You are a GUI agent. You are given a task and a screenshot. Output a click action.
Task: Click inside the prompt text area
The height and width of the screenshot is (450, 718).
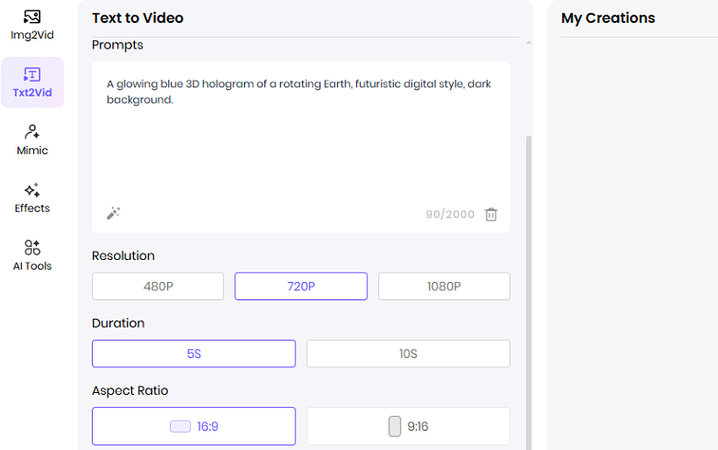point(301,146)
